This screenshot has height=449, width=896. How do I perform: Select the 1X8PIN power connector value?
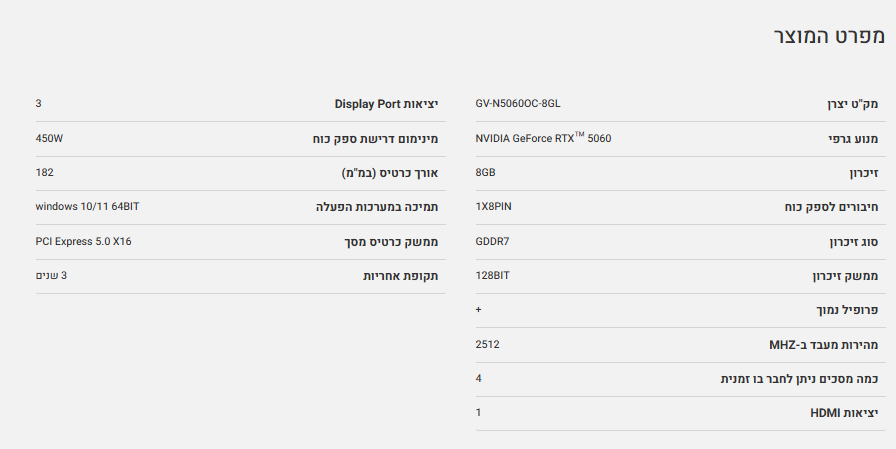495,207
